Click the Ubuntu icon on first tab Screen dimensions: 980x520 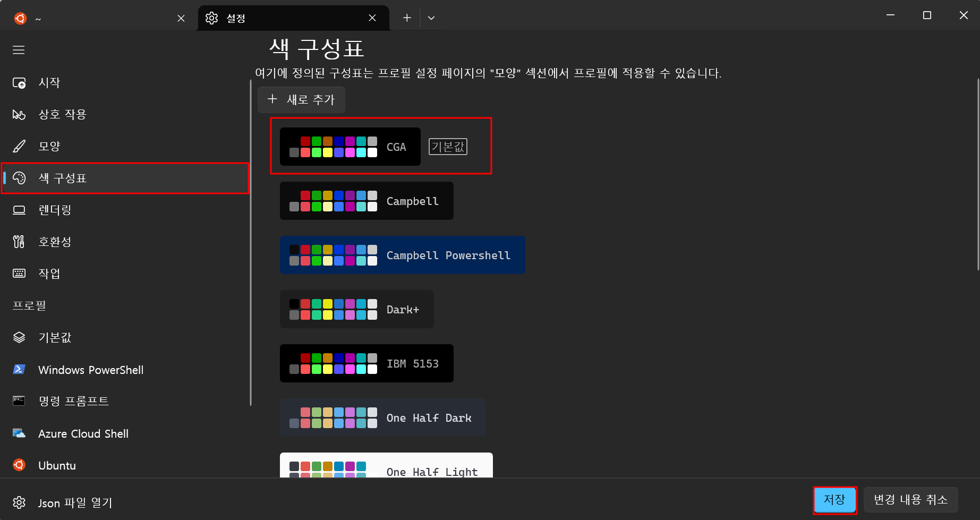point(20,19)
